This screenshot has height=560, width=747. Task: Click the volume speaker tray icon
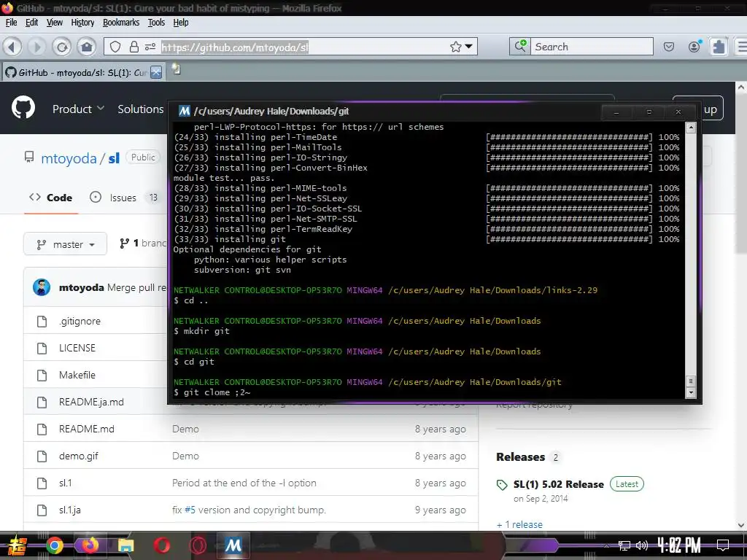point(642,545)
